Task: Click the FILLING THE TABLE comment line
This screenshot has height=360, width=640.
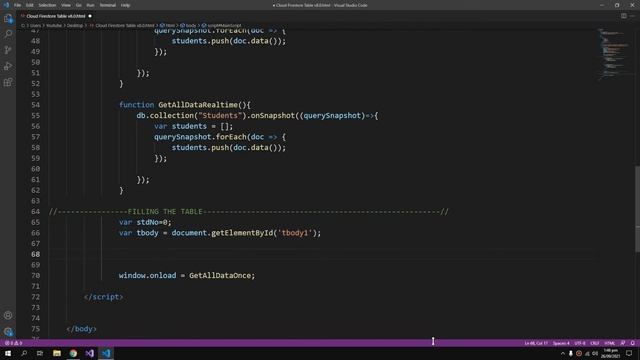Action: (x=249, y=211)
